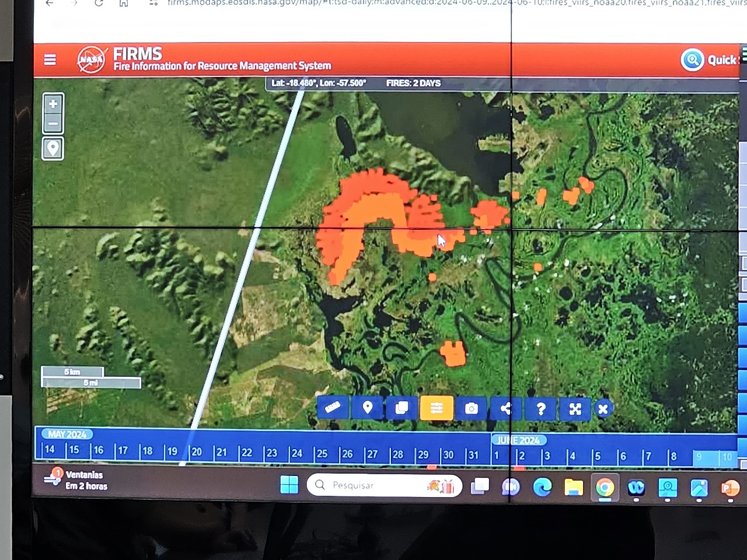The height and width of the screenshot is (560, 747).
Task: Zoom in on the map with plus button
Action: (x=53, y=104)
